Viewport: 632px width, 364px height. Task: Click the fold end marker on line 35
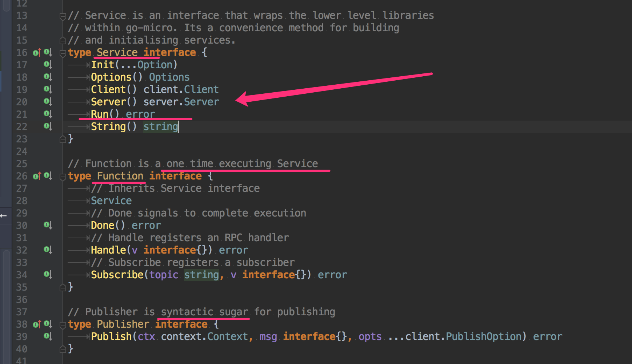click(63, 287)
